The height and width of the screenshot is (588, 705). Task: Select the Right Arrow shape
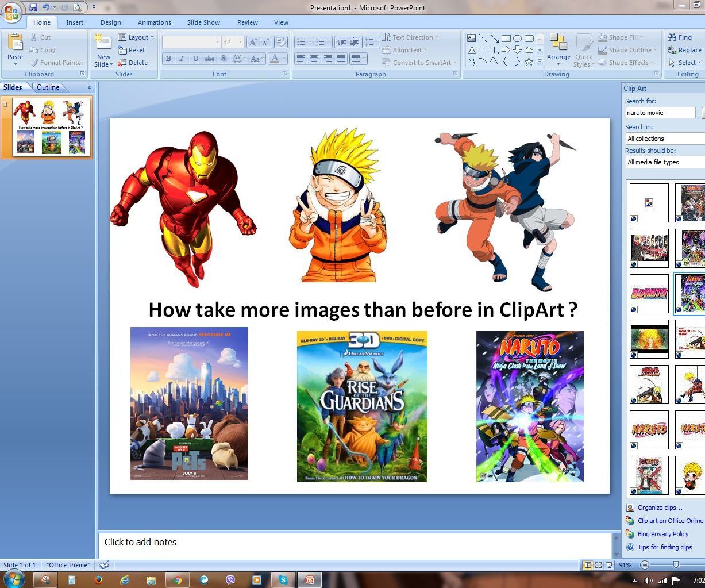tap(506, 50)
